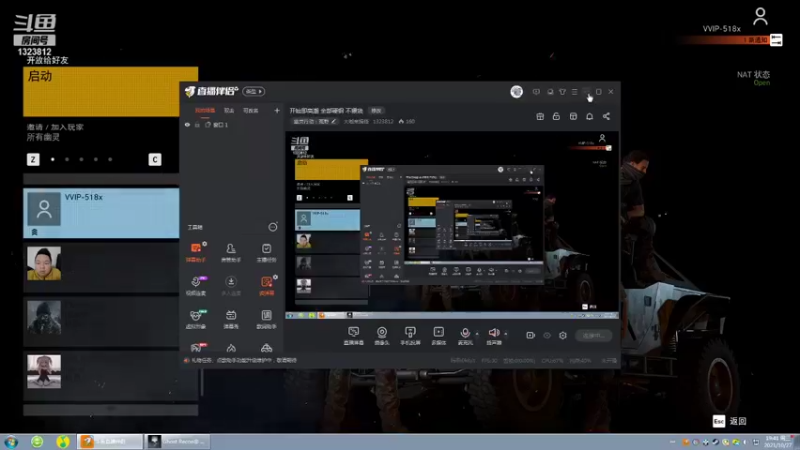Open the danmaku assistant tool with orange icon
800x450 pixels.
[x=196, y=253]
